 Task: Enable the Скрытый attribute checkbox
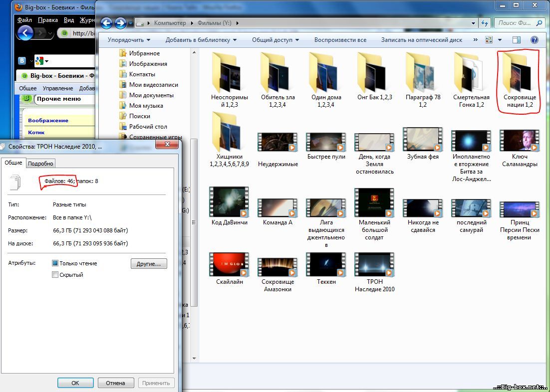(x=55, y=275)
